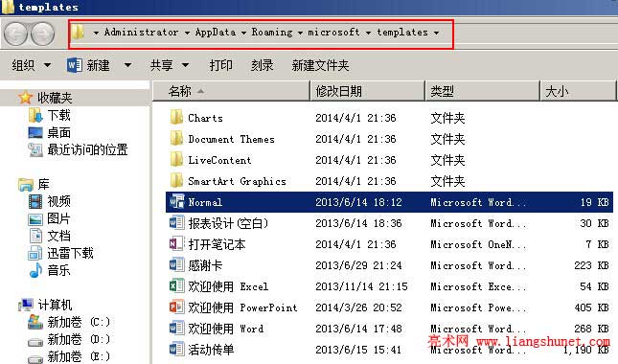The image size is (618, 364).
Task: Click the date 2013/11/14 21:15
Action: (x=361, y=286)
